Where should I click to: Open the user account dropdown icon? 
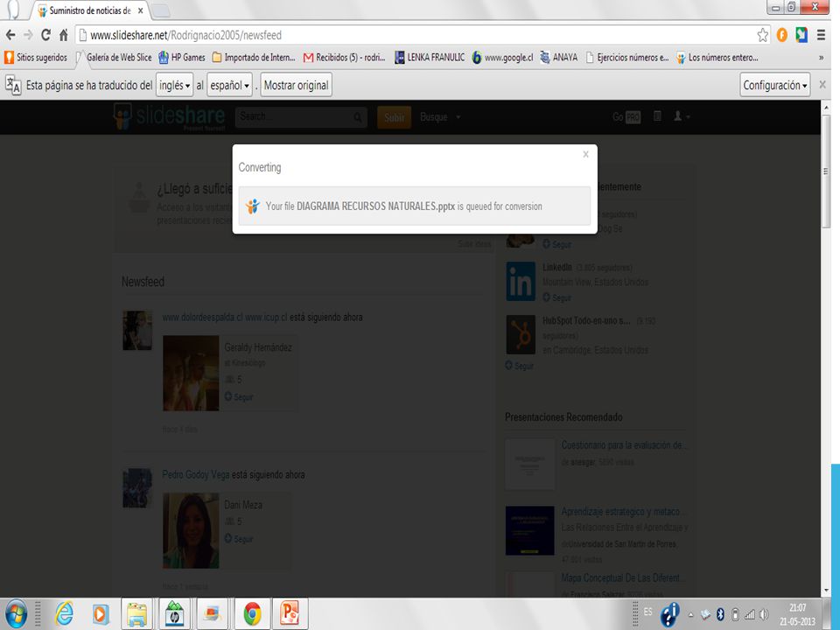681,116
